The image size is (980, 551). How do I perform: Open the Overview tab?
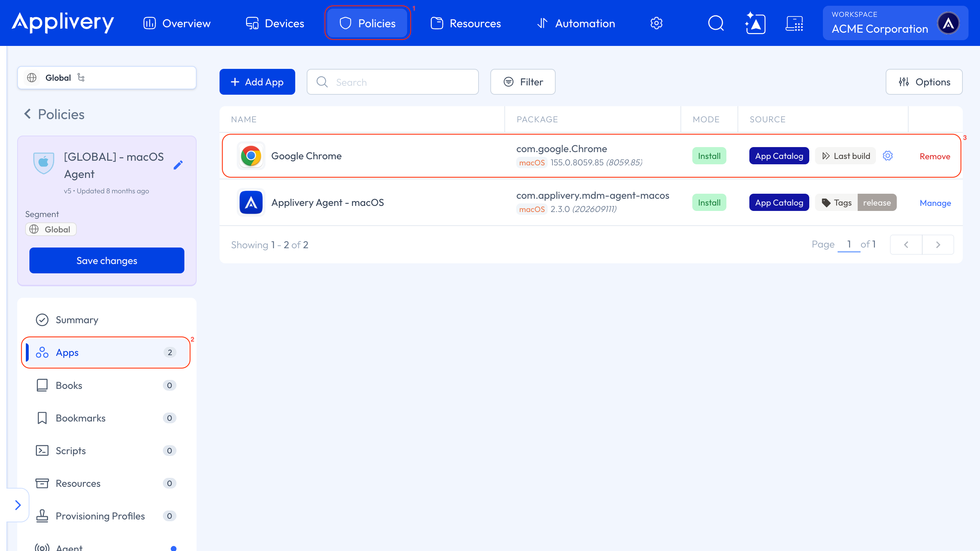click(x=177, y=23)
